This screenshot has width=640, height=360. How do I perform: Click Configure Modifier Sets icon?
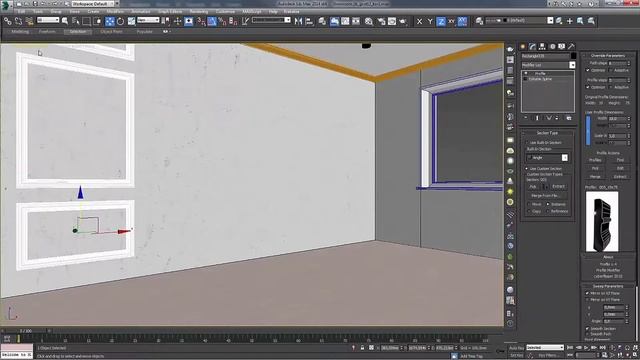click(x=569, y=118)
